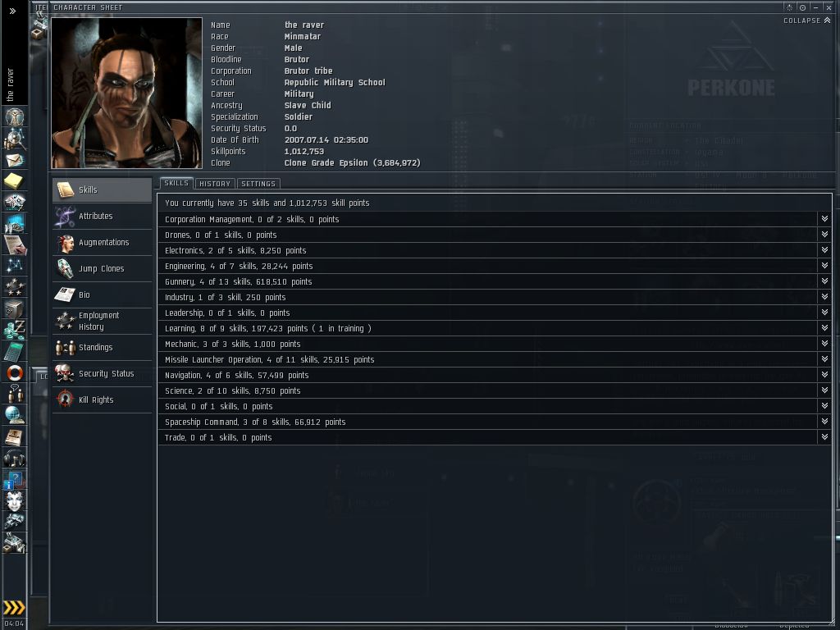Open the globe browser icon
This screenshot has height=630, width=840.
(15, 415)
